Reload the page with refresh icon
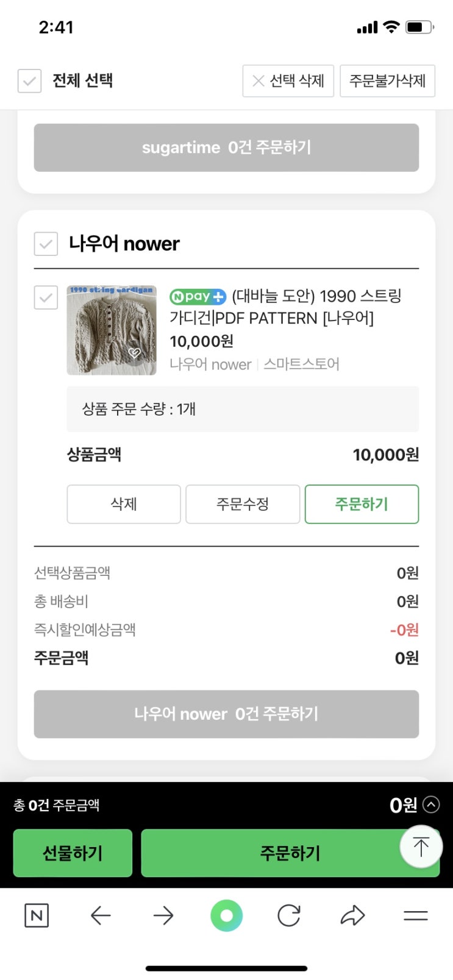453x980 pixels. coord(289,915)
